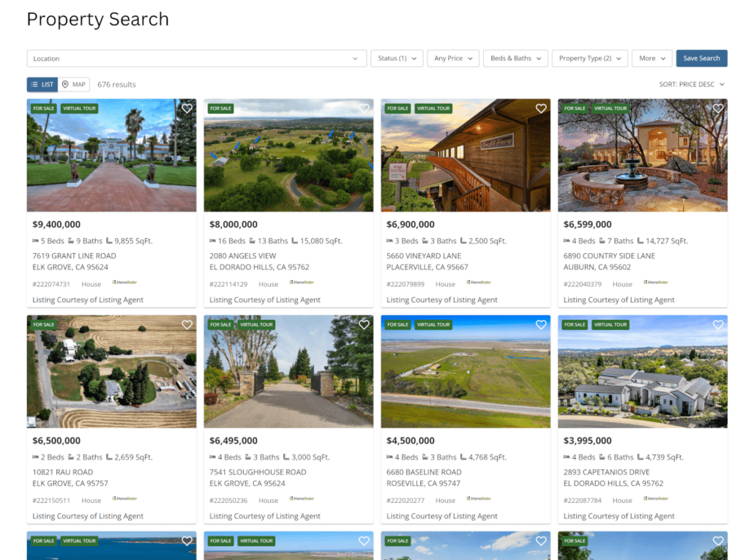Click the Save Search button
The height and width of the screenshot is (560, 754).
pyautogui.click(x=701, y=59)
